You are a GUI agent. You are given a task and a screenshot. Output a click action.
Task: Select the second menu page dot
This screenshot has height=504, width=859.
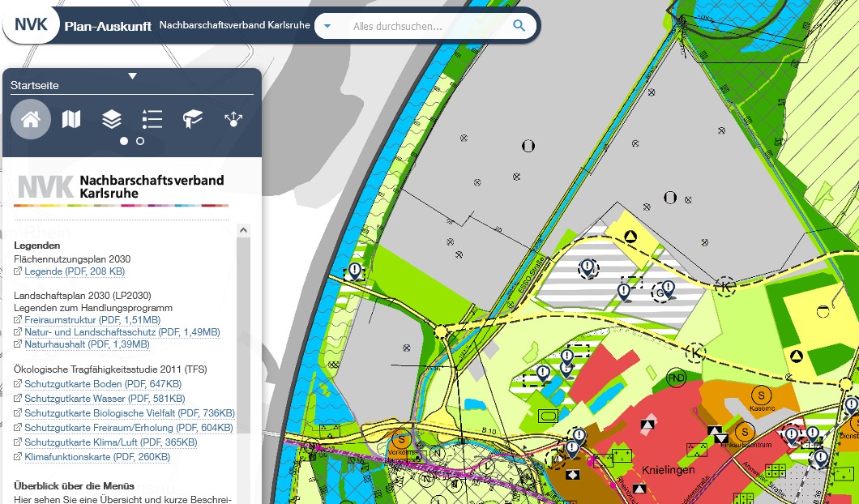coord(140,141)
